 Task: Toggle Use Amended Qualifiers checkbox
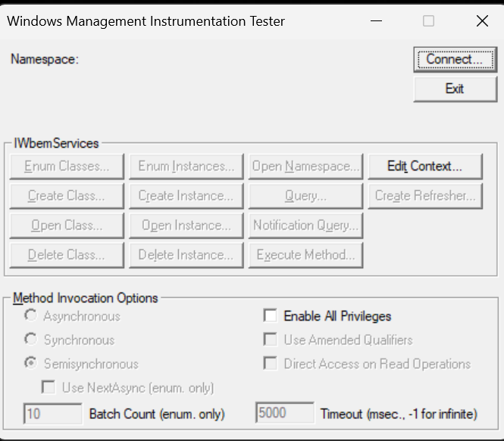tap(270, 339)
